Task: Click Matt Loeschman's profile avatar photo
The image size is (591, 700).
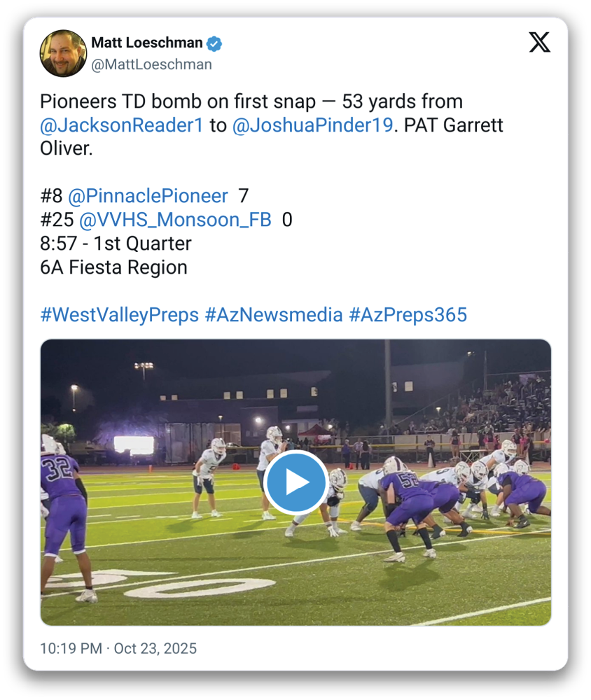Action: pos(64,53)
